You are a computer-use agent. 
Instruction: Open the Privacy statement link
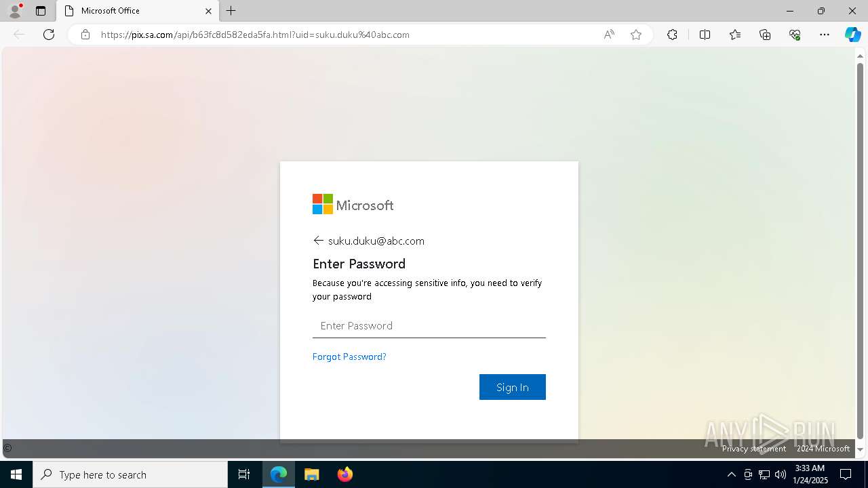tap(754, 449)
